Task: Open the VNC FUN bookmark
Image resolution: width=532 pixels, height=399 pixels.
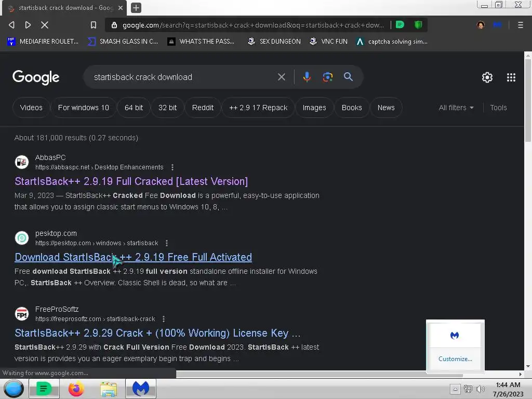Action: [x=328, y=42]
